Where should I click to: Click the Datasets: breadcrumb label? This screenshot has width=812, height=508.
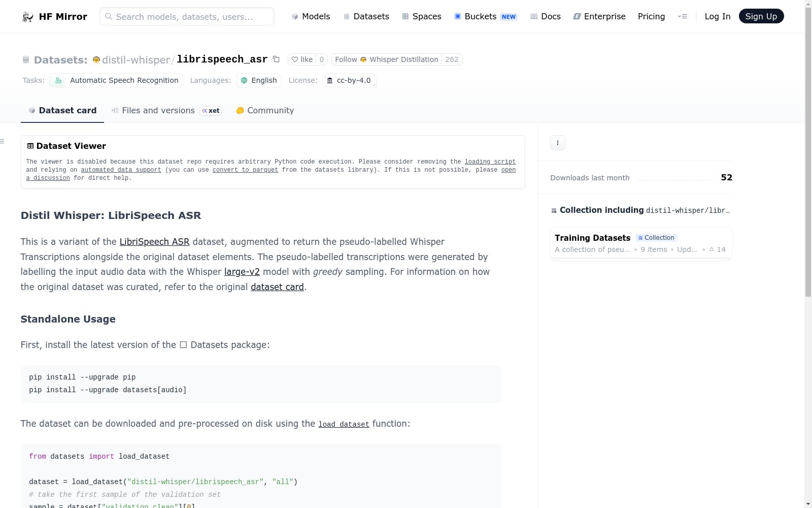click(60, 60)
